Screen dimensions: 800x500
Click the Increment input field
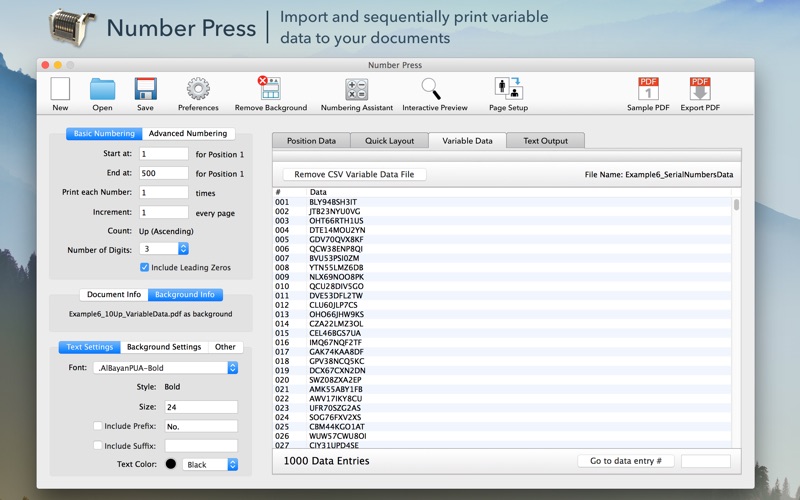click(x=164, y=212)
